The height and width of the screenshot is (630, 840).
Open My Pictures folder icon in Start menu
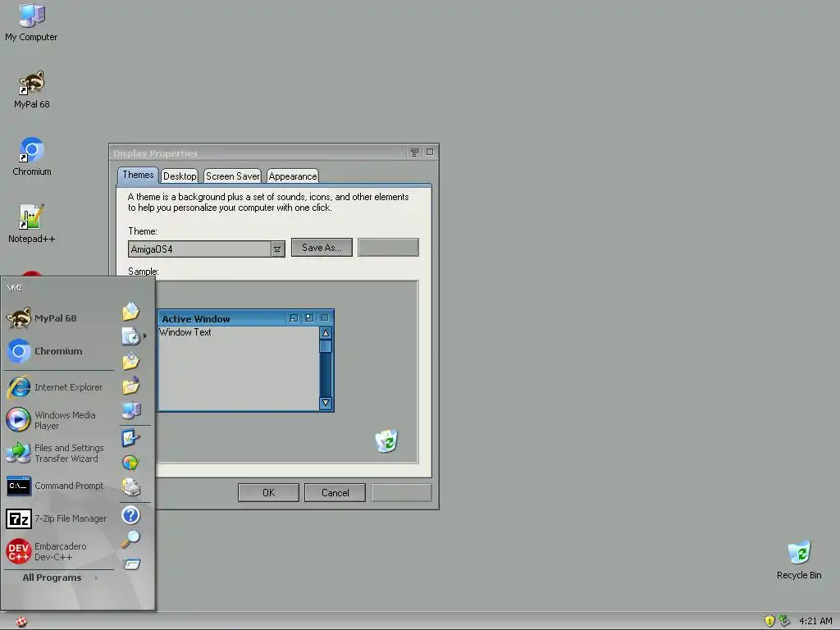coord(130,361)
